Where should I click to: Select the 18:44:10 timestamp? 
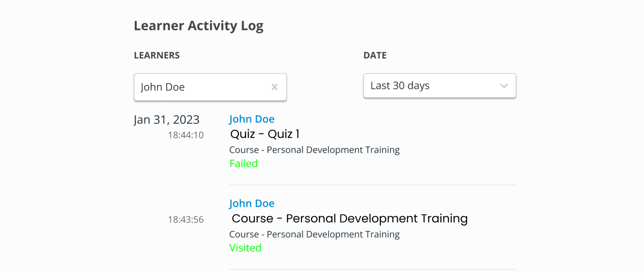186,135
